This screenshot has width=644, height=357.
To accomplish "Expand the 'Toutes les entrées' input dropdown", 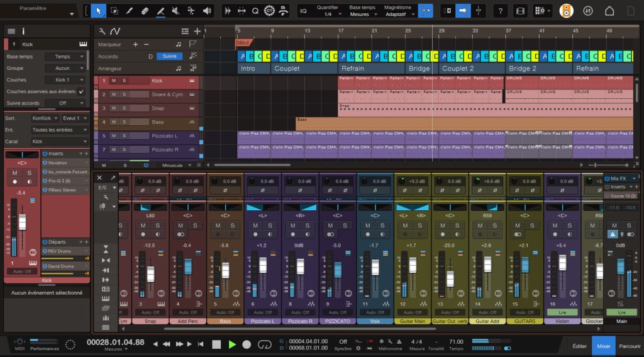I will pos(60,130).
